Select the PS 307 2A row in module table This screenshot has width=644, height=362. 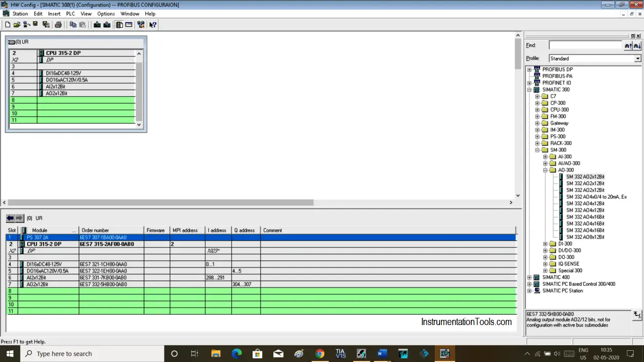tap(261, 237)
